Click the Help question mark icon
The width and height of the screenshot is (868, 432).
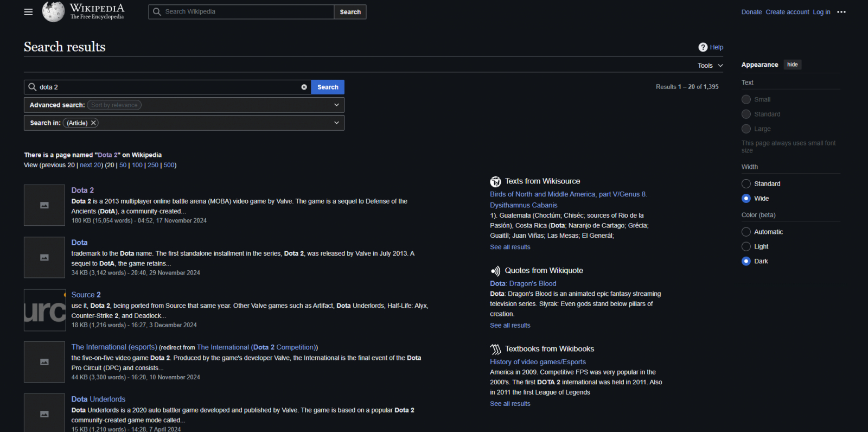click(x=703, y=47)
